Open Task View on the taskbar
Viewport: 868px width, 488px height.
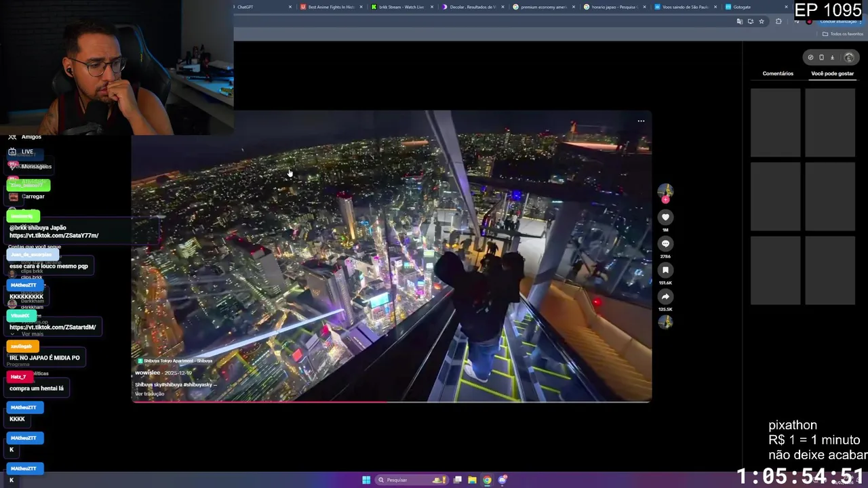tap(458, 480)
